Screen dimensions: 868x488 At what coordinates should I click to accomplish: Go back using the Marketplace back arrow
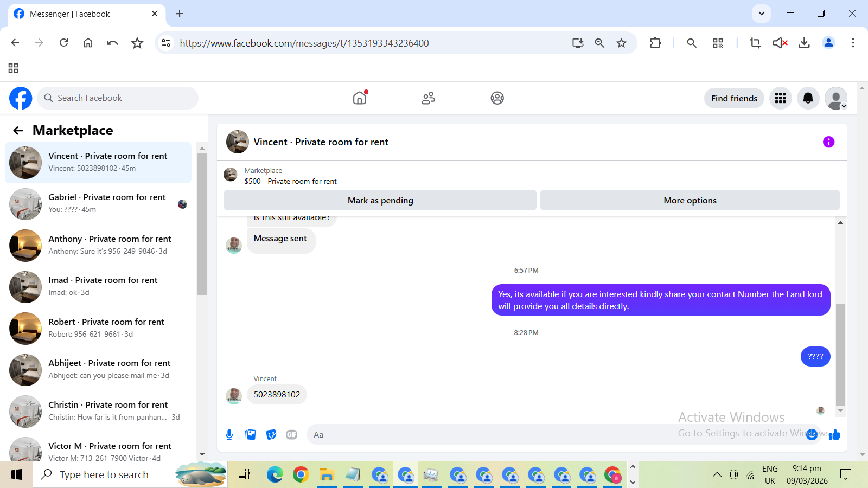[x=18, y=130]
